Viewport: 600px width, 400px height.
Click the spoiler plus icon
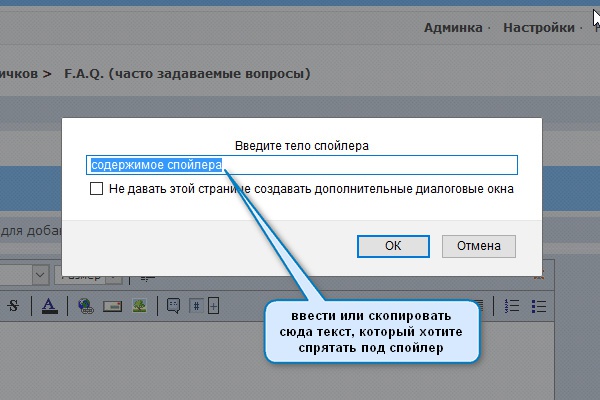coord(213,306)
